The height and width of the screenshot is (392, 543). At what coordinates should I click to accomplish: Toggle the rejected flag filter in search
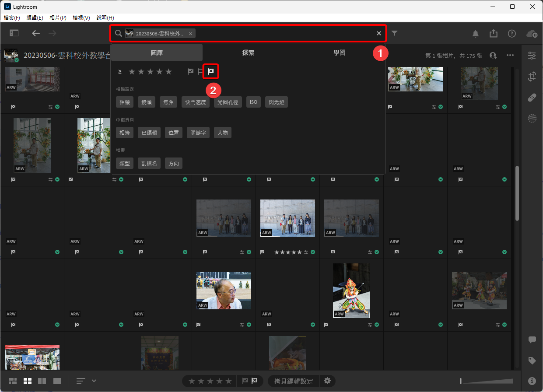pos(210,71)
